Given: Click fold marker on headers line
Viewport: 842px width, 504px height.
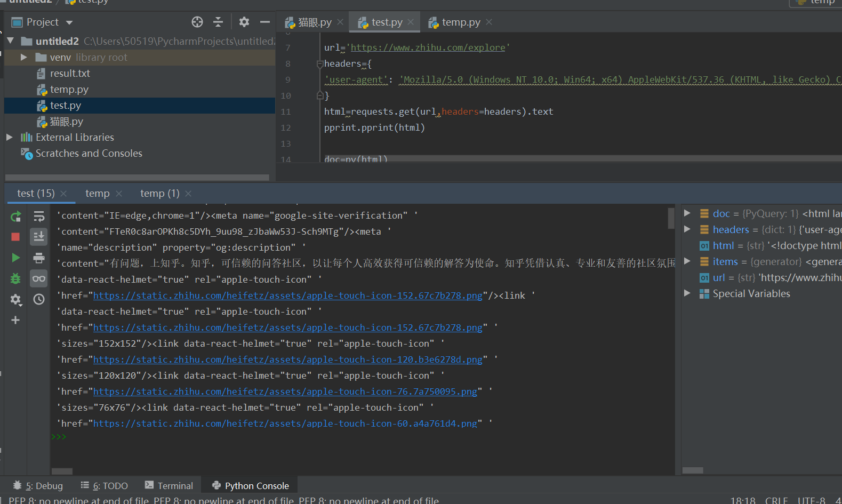Looking at the screenshot, I should click(320, 64).
